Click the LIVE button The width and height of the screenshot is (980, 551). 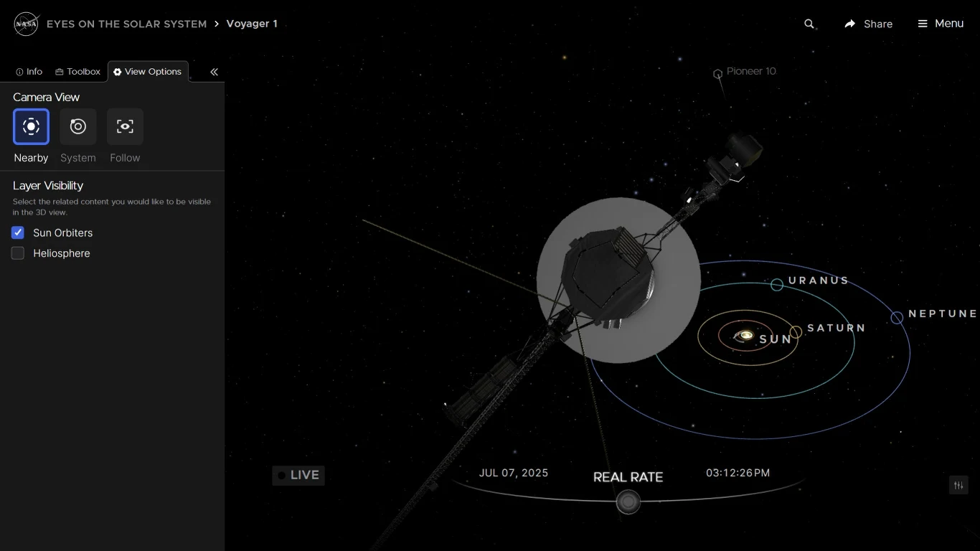point(298,475)
